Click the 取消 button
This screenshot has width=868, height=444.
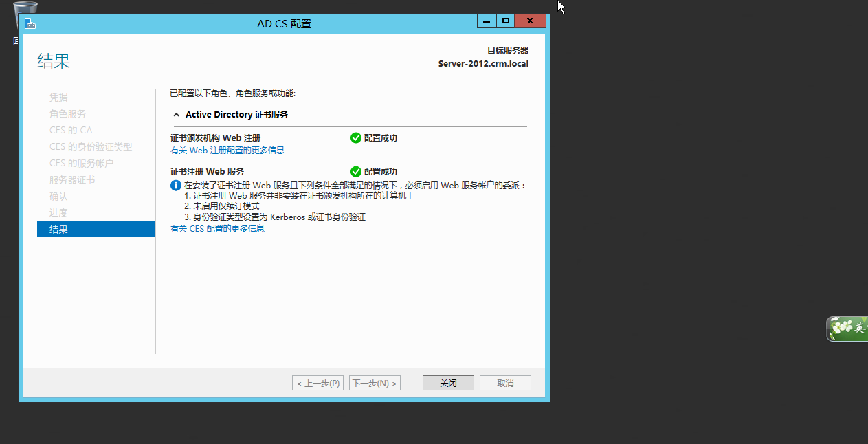pos(505,383)
